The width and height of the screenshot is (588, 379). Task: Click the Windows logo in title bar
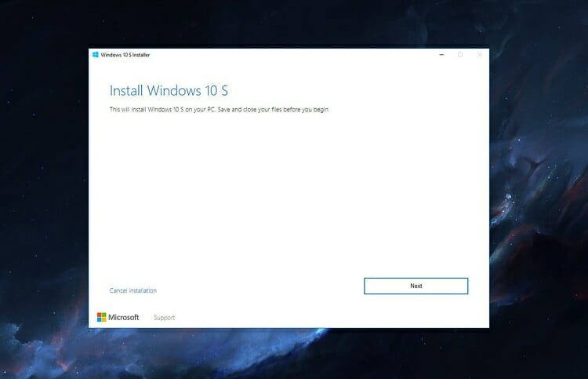pyautogui.click(x=96, y=55)
